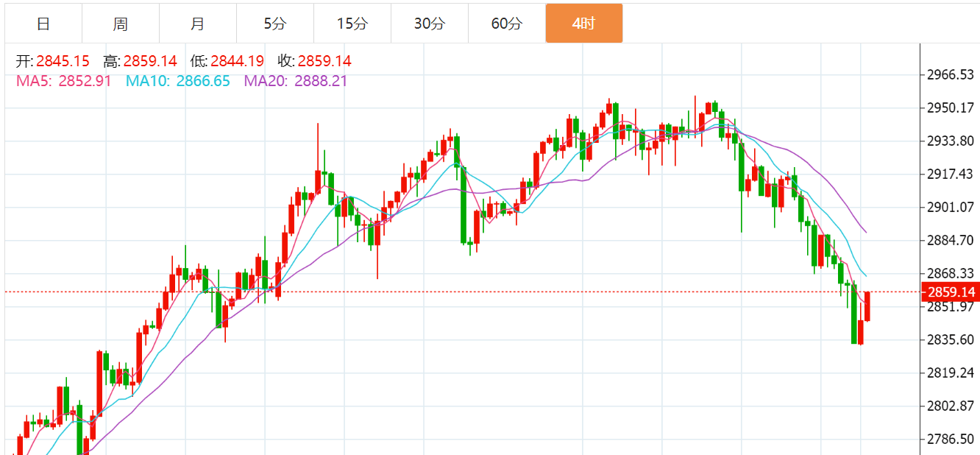This screenshot has height=455, width=980.
Task: Click the 低 low price 2844.19
Action: coord(237,61)
